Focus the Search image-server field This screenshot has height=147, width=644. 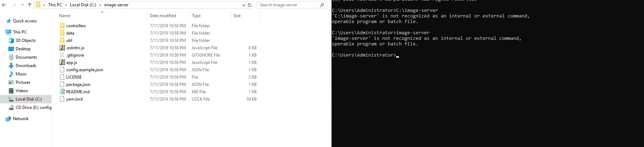[288, 5]
